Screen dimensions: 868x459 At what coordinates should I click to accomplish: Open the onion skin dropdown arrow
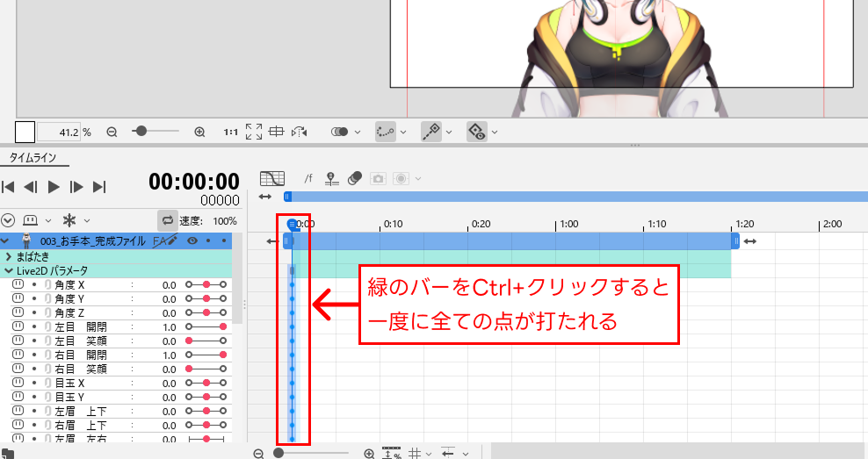(x=358, y=133)
